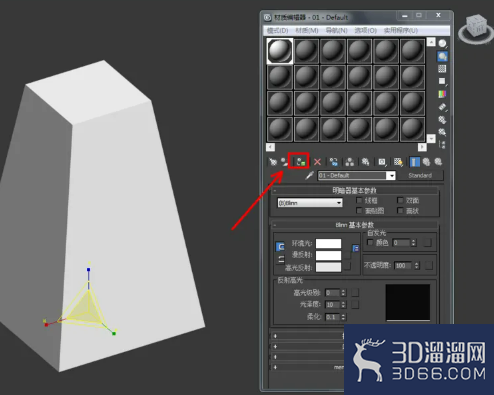Screen dimensions: 494x395
Task: Toggle the checkered Background icon
Action: click(442, 69)
